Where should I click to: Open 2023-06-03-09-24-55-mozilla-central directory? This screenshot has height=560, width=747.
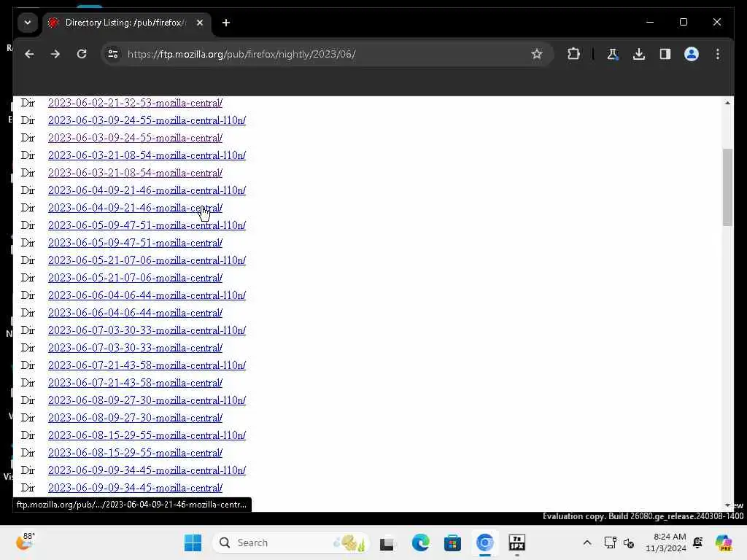click(135, 138)
